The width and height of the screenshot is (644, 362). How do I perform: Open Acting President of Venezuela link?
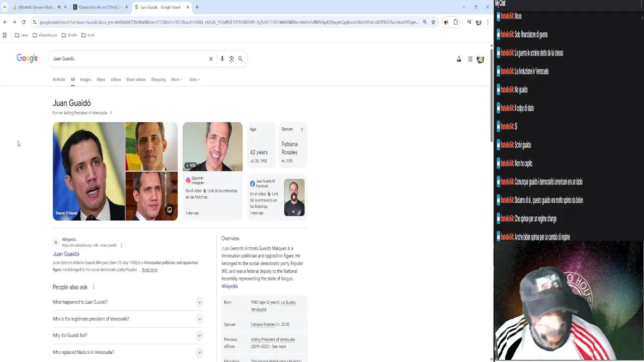coord(273,339)
